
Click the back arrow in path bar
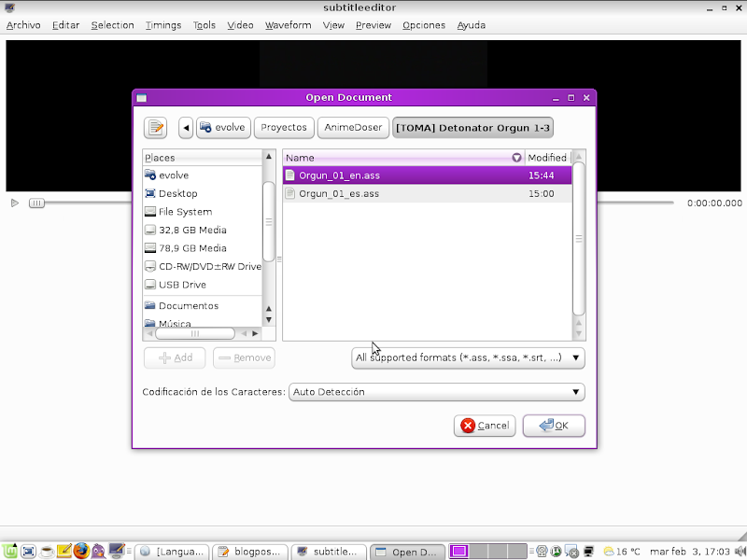[186, 128]
